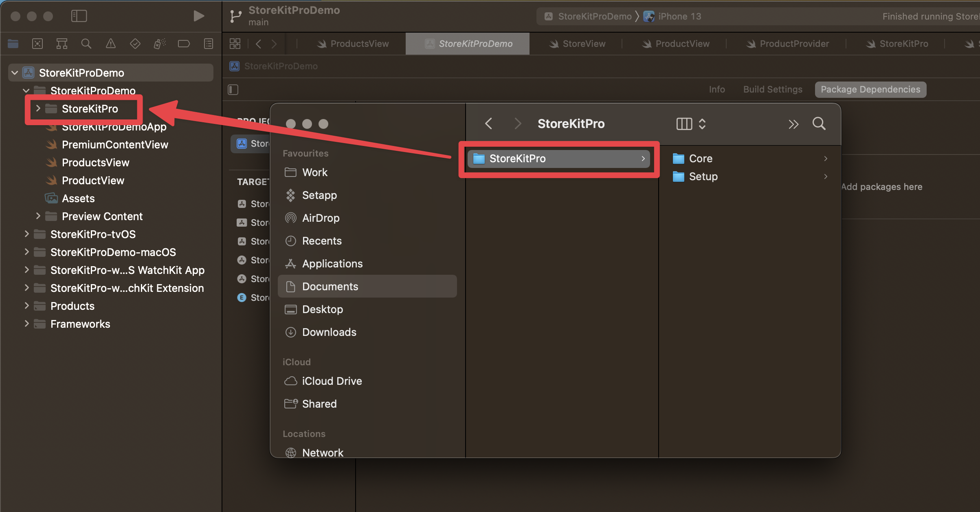The width and height of the screenshot is (980, 512).
Task: Open iCloud Drive in Finder sidebar
Action: (367, 381)
